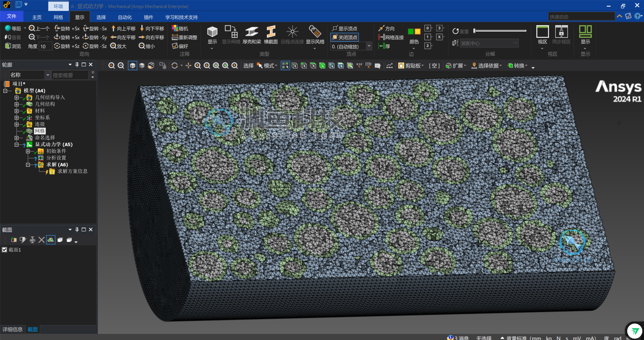Click the explode view slider handle
This screenshot has width=644, height=340.
tap(474, 31)
